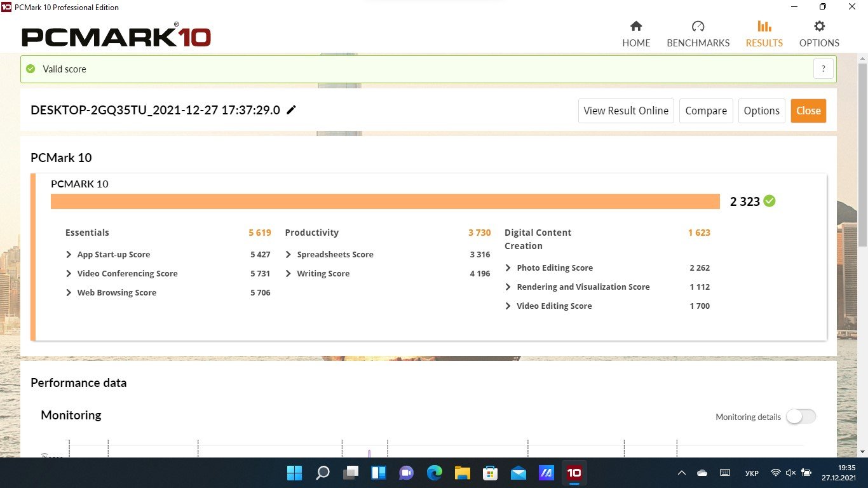868x488 pixels.
Task: Click the result Options button
Action: point(761,111)
